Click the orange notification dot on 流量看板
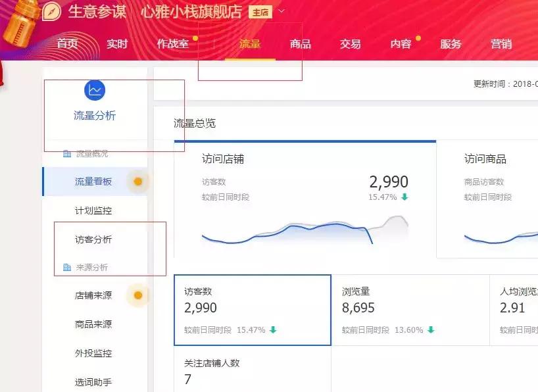The image size is (538, 392). pyautogui.click(x=138, y=182)
